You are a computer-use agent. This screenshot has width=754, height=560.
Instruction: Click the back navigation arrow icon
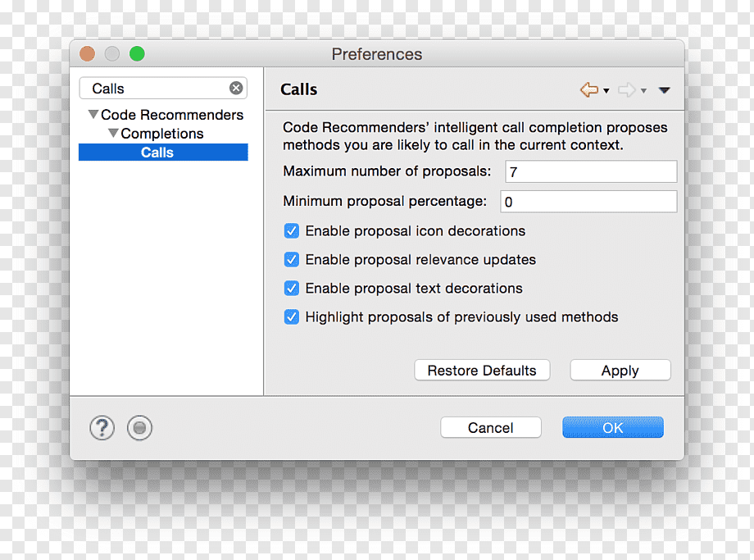(x=589, y=89)
